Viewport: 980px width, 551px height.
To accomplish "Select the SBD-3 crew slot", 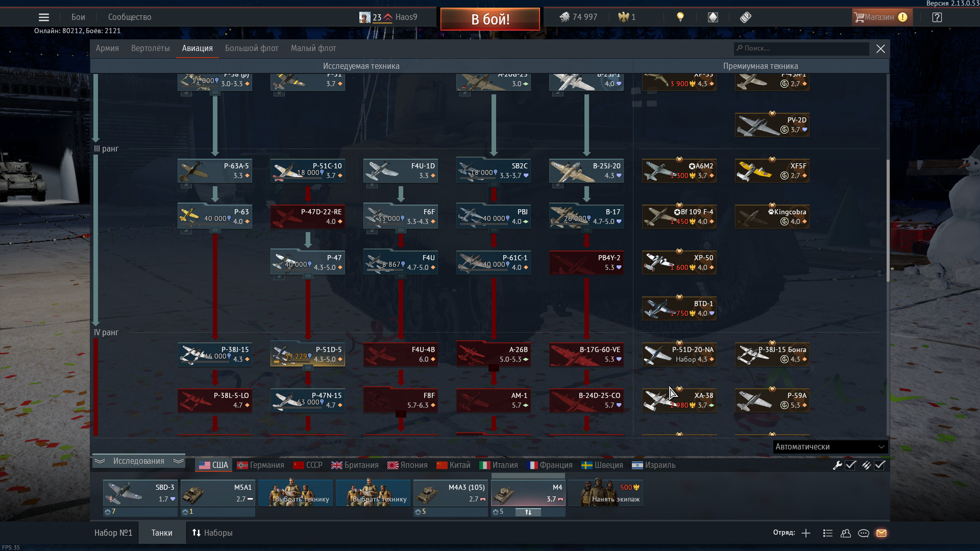I will point(140,493).
